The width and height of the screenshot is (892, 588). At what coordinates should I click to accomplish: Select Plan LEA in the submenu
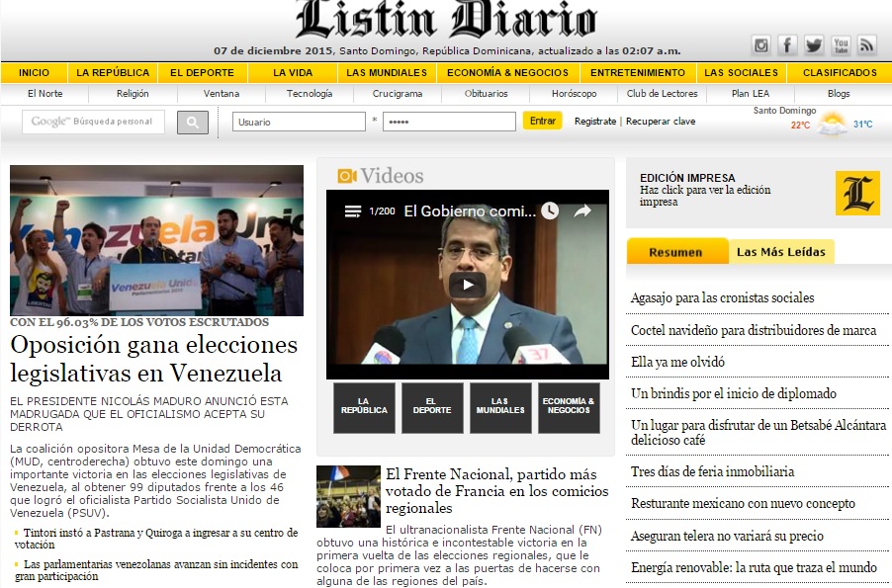coord(751,93)
